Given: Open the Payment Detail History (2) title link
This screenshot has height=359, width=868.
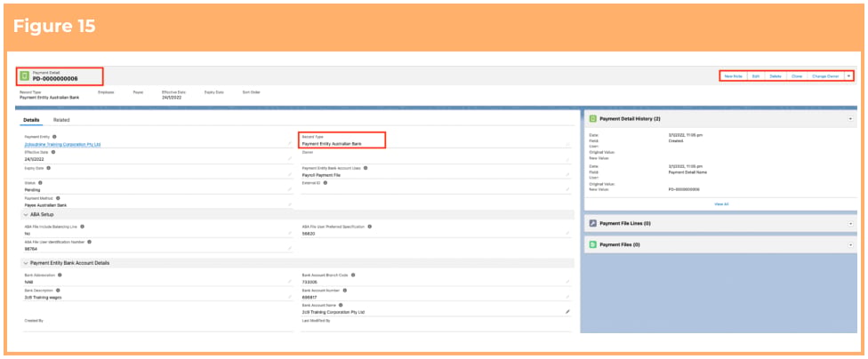Looking at the screenshot, I should pos(630,119).
